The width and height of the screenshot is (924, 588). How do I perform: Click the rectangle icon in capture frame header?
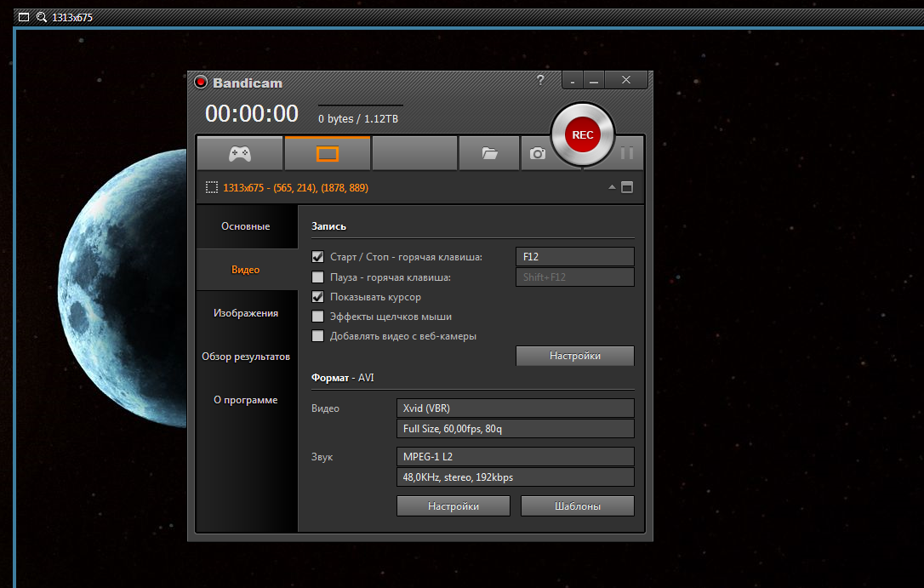[x=24, y=17]
